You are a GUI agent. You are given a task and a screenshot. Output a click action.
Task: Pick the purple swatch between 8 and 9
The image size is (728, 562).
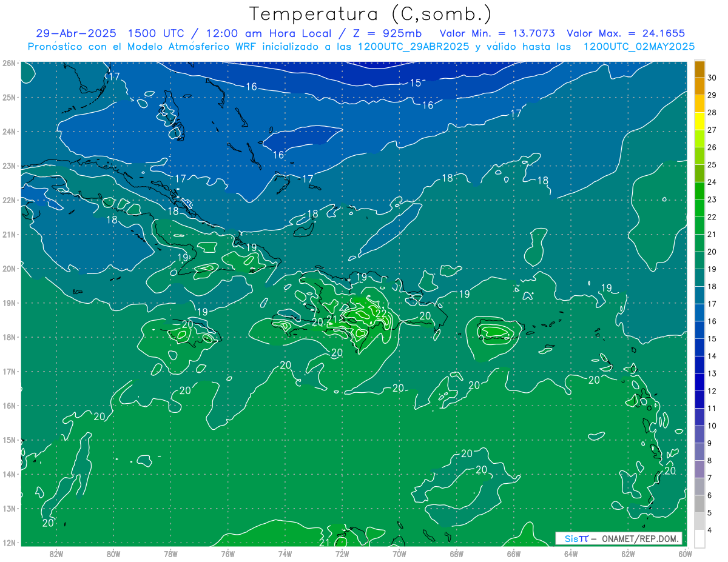coord(699,452)
